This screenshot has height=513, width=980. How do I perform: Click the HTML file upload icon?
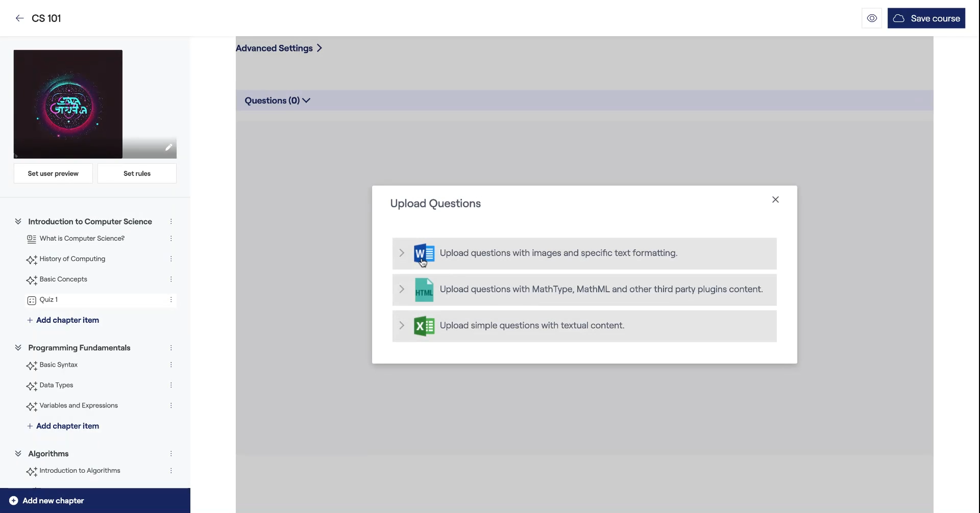click(424, 290)
